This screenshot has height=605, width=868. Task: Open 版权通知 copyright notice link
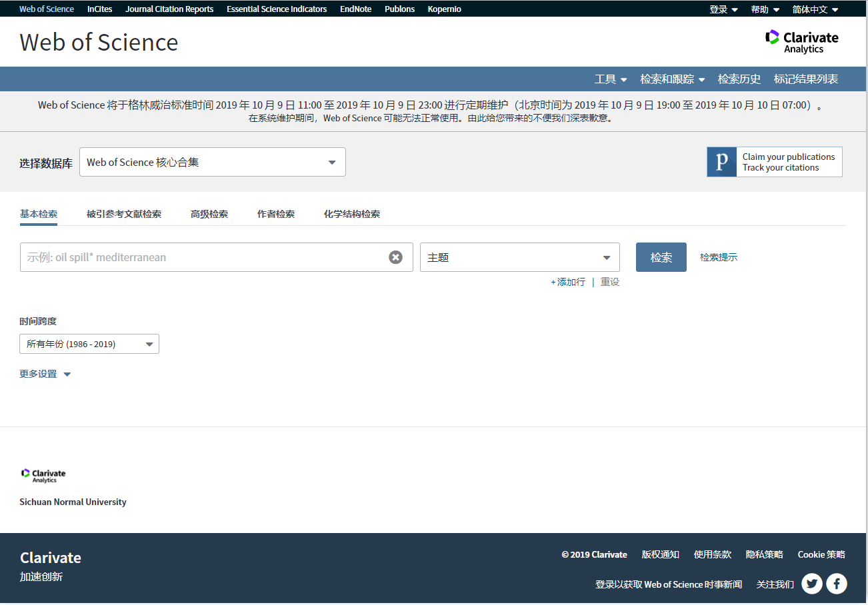pos(661,554)
